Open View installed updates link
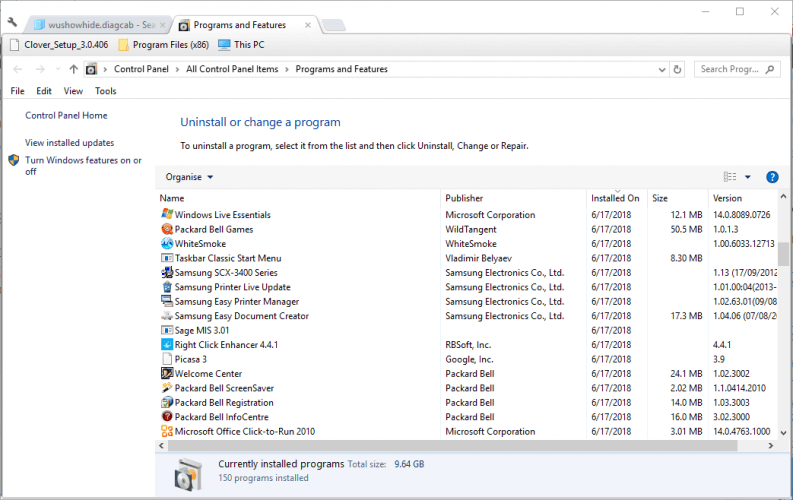The height and width of the screenshot is (500, 793). (x=70, y=143)
